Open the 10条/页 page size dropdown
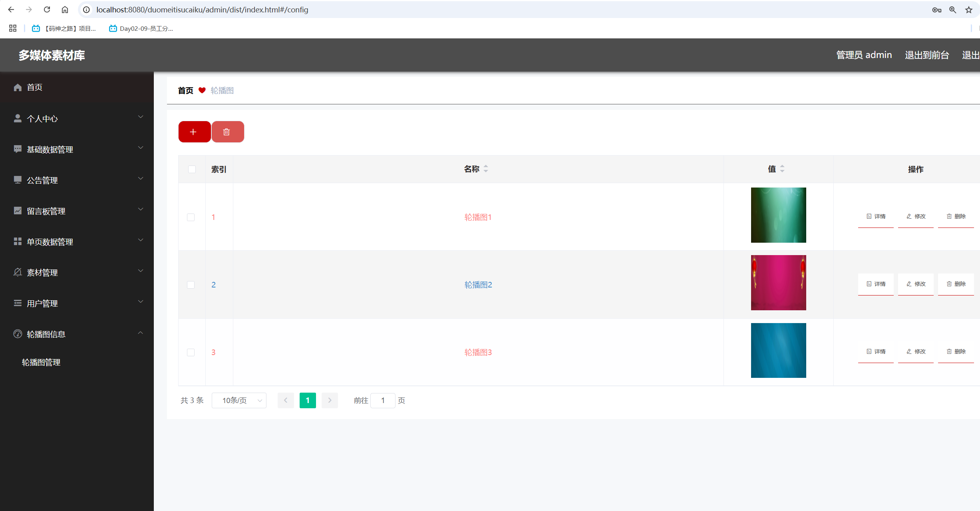 (239, 400)
